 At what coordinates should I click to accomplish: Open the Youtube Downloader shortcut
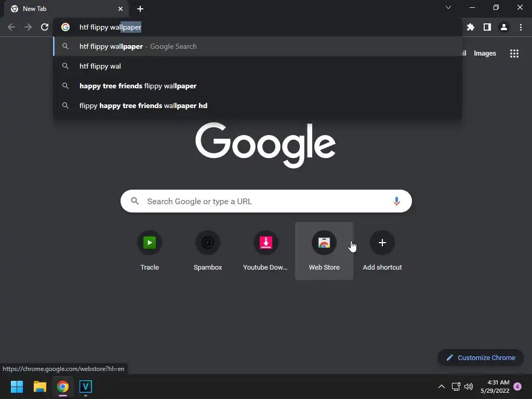pos(265,251)
